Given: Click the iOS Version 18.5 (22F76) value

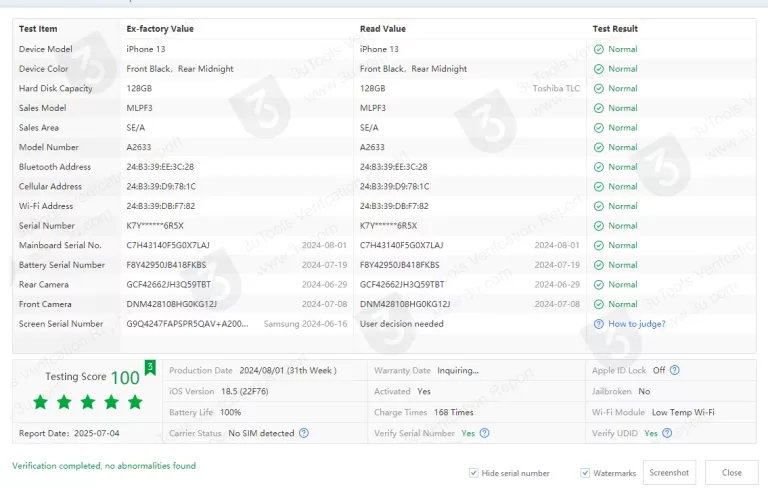Looking at the screenshot, I should (x=244, y=391).
